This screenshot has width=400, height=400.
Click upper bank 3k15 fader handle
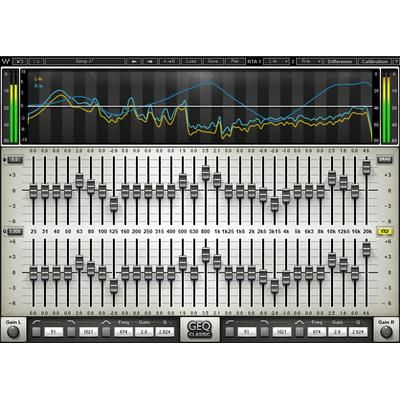274,204
